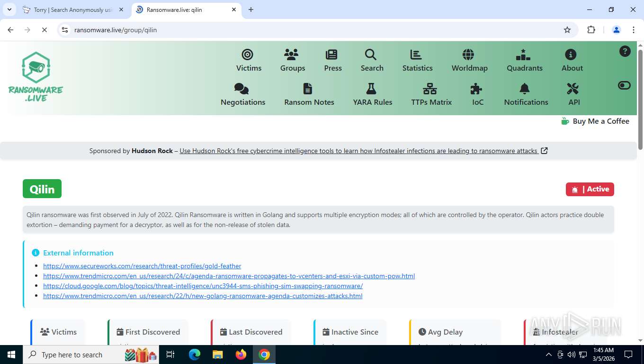Viewport: 644px width, 364px height.
Task: Open trendmicro agenda vcenters esxi link
Action: coord(229,276)
